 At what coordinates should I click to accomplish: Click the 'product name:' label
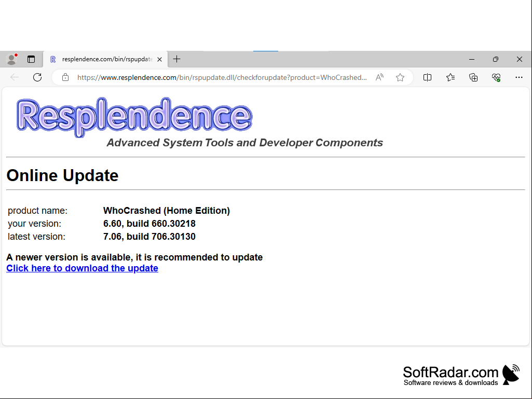pyautogui.click(x=38, y=211)
